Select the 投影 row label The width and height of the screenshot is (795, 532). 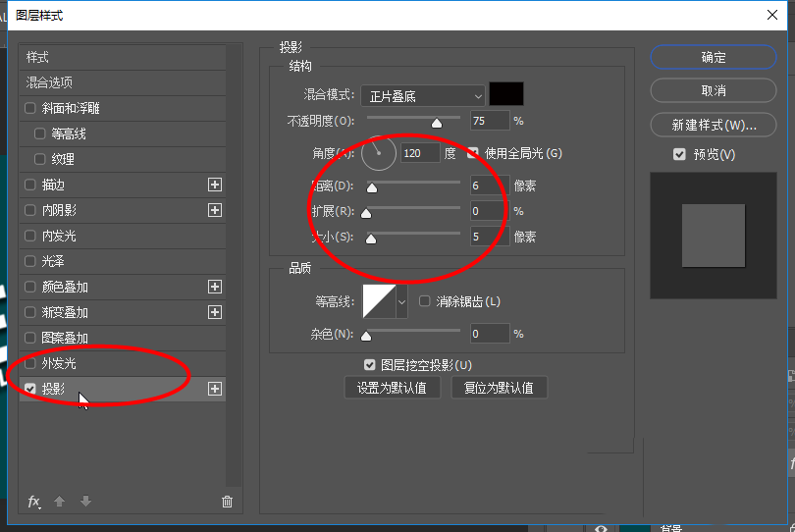[53, 389]
